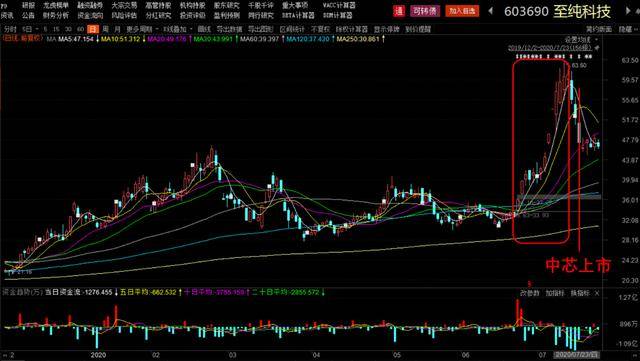This screenshot has width=640, height=361.
Task: Toggle 显示停牌 display option
Action: pos(387,29)
